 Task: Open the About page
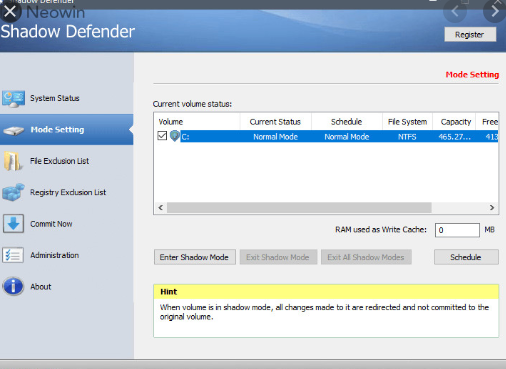pos(67,287)
